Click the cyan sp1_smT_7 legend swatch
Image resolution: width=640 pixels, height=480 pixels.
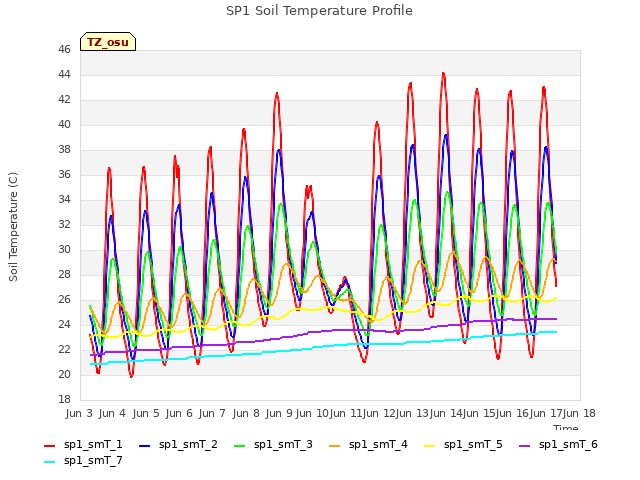pyautogui.click(x=49, y=462)
